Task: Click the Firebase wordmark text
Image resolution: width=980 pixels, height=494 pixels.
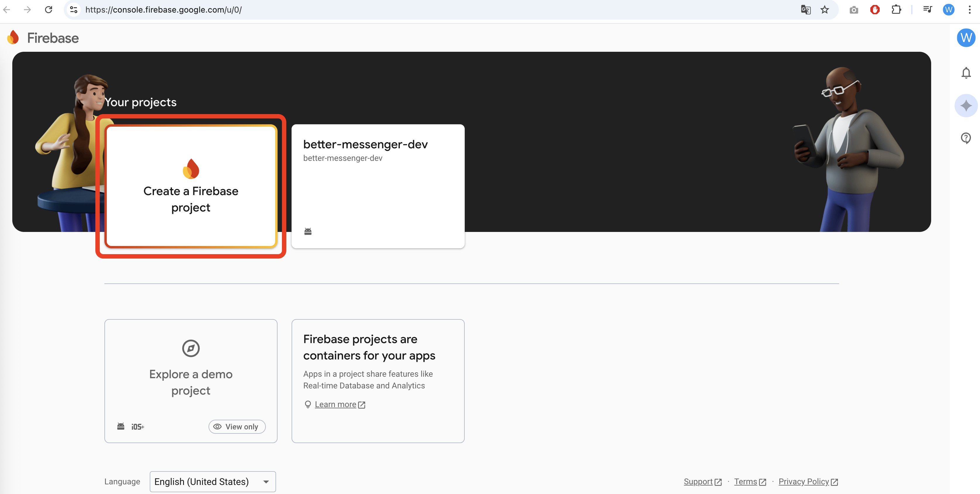Action: [53, 38]
